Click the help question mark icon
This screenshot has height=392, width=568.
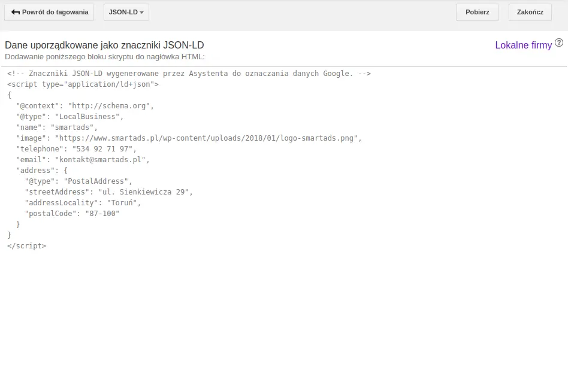(559, 43)
